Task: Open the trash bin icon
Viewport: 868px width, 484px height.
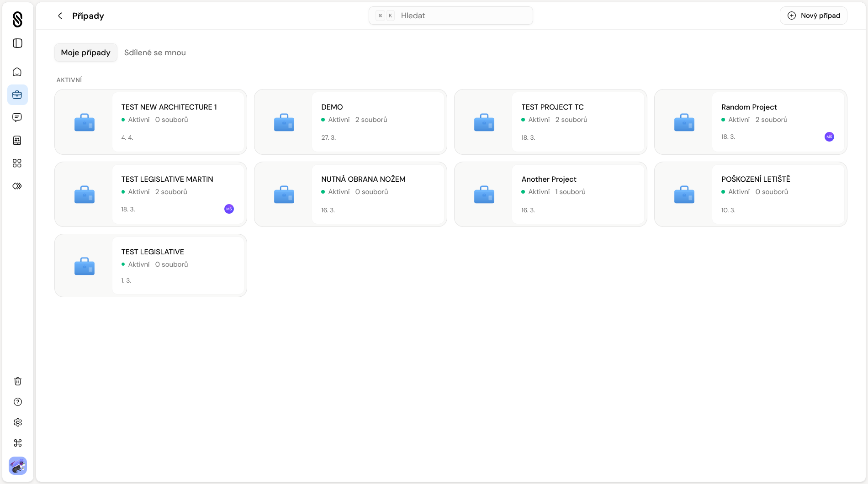Action: 17,381
